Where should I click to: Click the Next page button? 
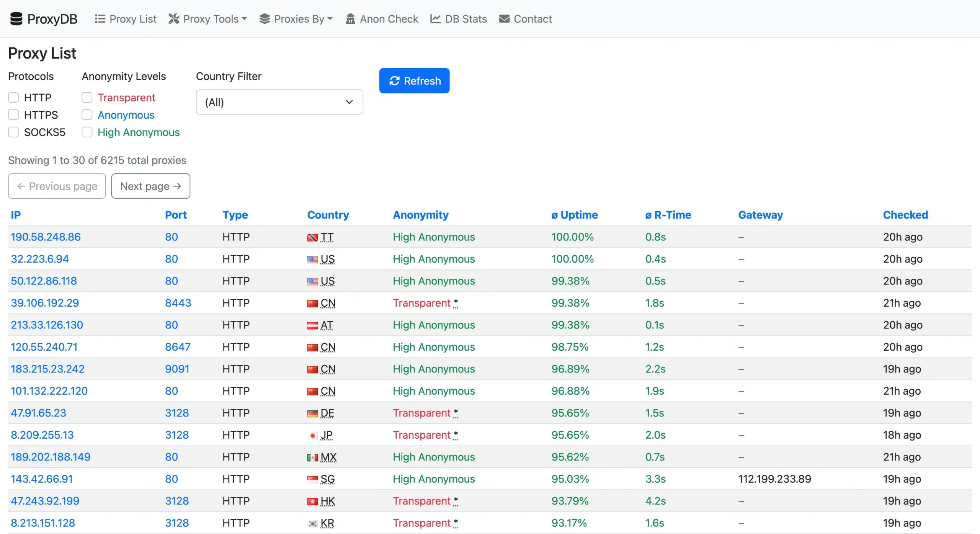[151, 186]
